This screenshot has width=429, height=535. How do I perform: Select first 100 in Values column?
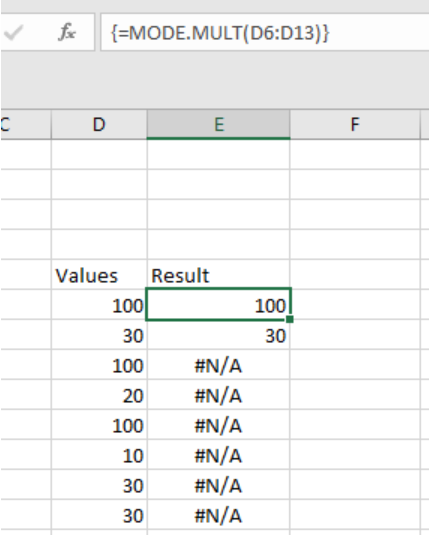pos(99,305)
